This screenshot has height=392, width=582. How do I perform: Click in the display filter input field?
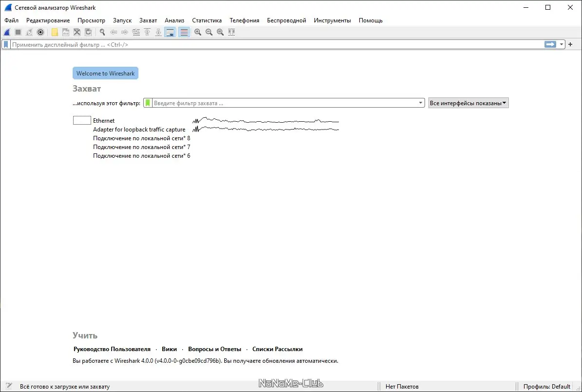pos(277,44)
